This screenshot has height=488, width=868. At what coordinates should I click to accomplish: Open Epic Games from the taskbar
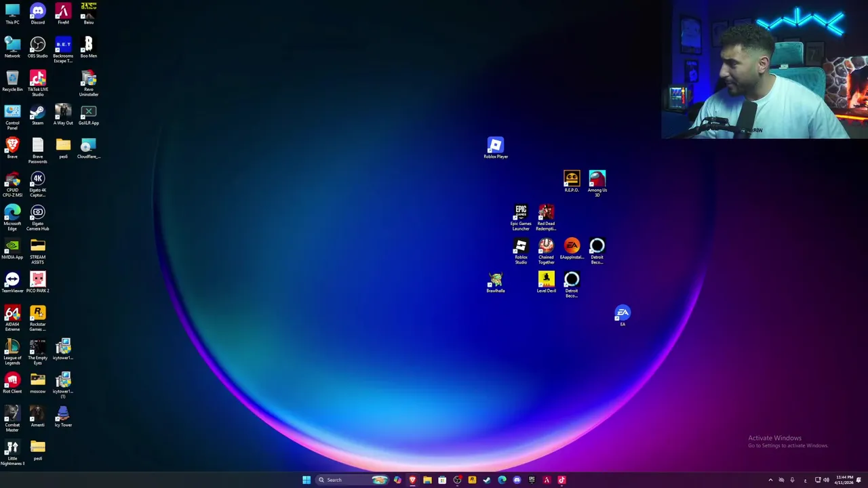532,480
